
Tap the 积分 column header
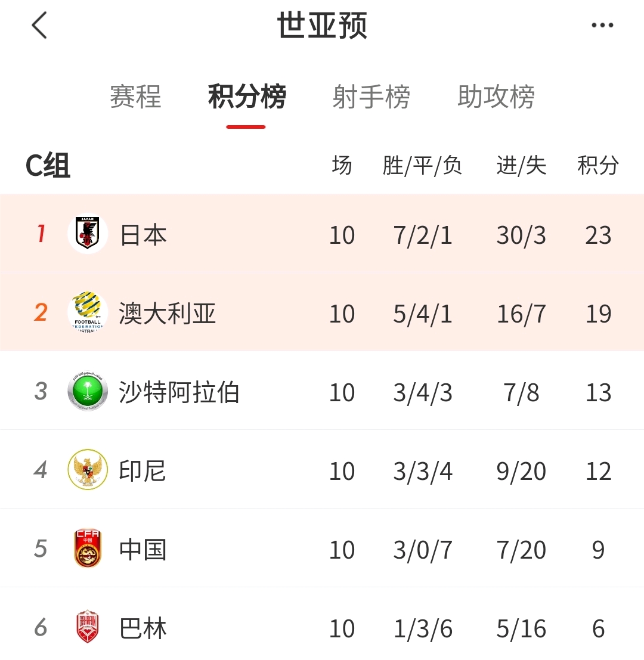coord(598,165)
